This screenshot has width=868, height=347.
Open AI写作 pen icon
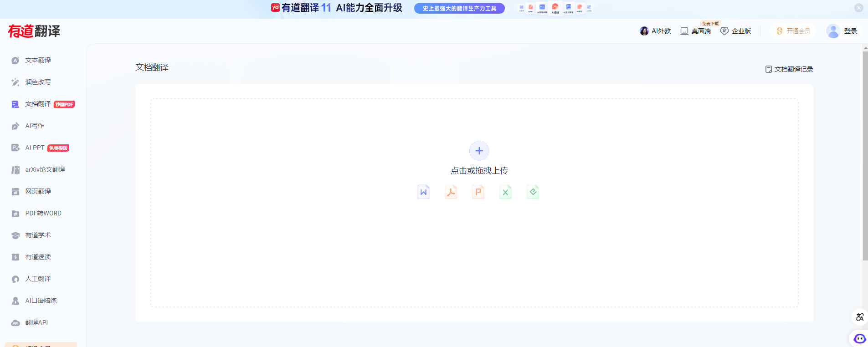[15, 126]
